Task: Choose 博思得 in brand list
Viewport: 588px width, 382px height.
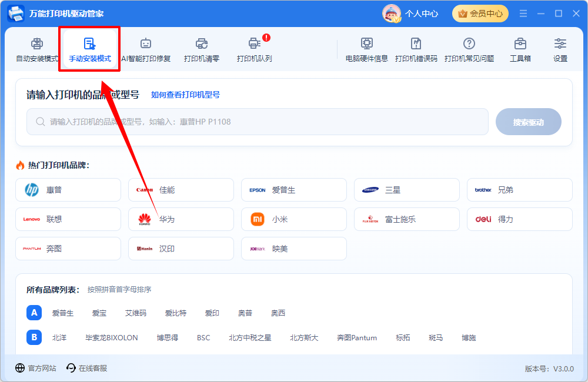Action: (x=168, y=338)
